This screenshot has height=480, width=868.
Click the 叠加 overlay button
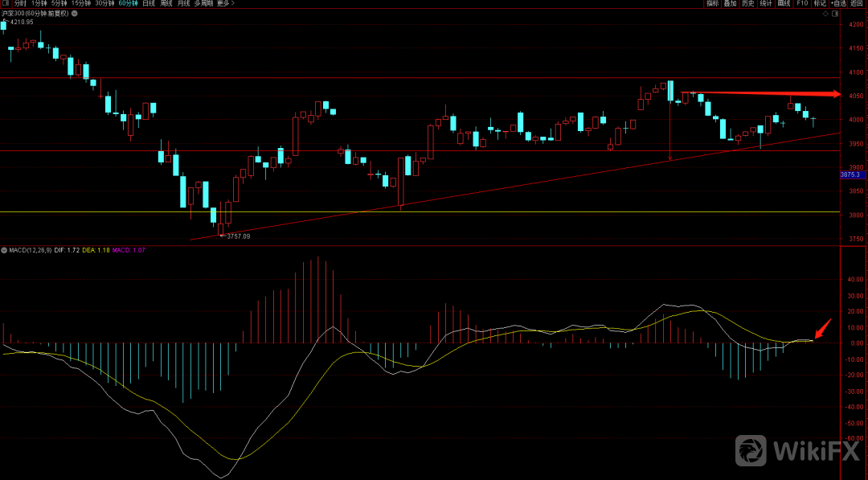(x=730, y=4)
